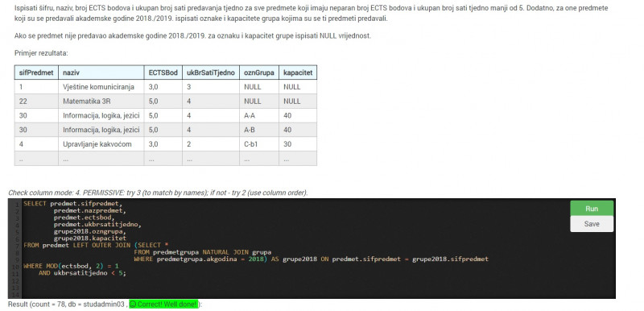
Task: Click the Save button
Action: tap(592, 224)
